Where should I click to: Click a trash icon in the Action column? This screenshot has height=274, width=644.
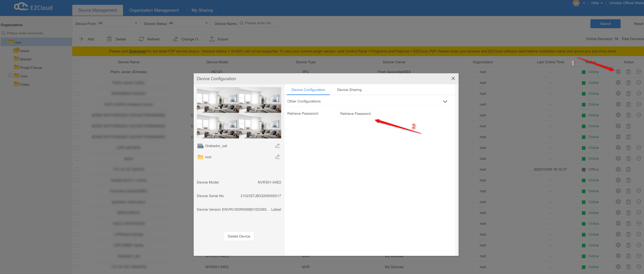629,72
